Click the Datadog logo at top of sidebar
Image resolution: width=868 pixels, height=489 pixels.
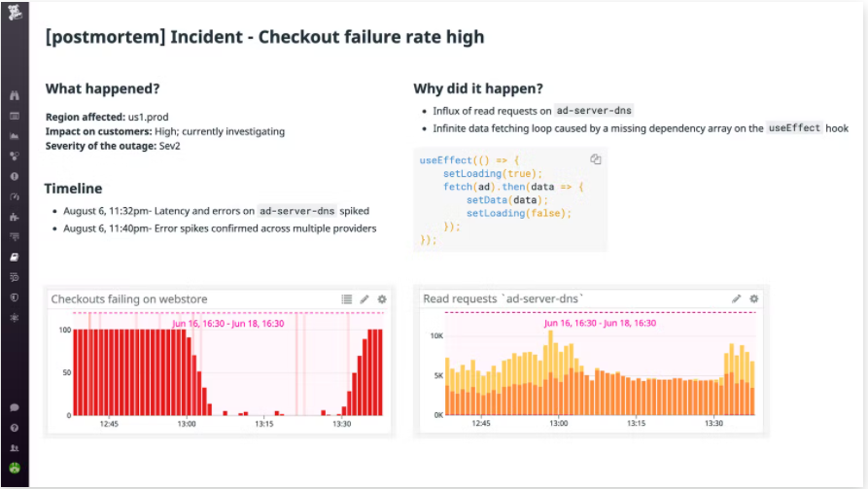[x=15, y=13]
